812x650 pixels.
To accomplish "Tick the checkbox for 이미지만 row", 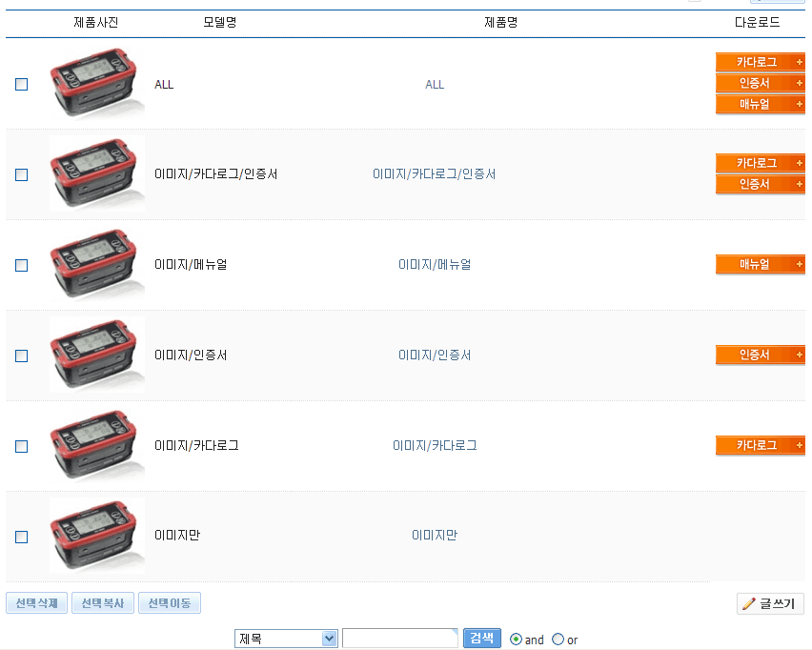I will click(22, 537).
